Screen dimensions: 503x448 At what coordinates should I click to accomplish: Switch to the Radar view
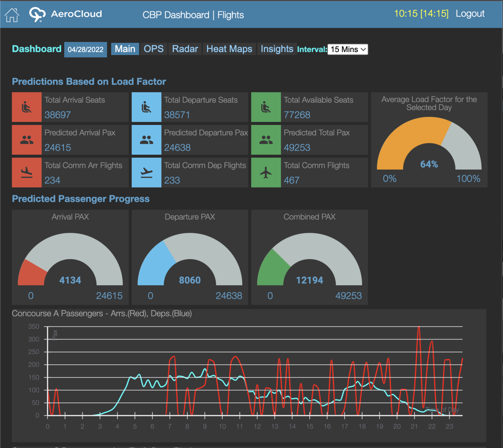[x=185, y=49]
